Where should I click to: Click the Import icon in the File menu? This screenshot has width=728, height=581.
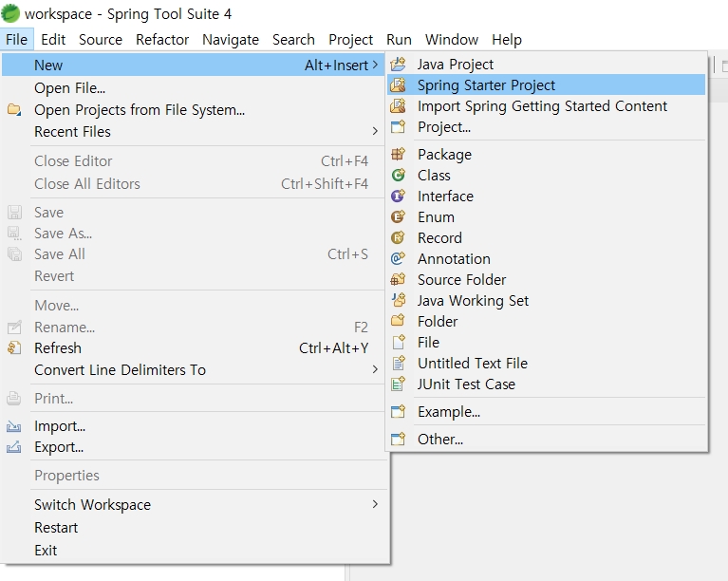click(14, 426)
